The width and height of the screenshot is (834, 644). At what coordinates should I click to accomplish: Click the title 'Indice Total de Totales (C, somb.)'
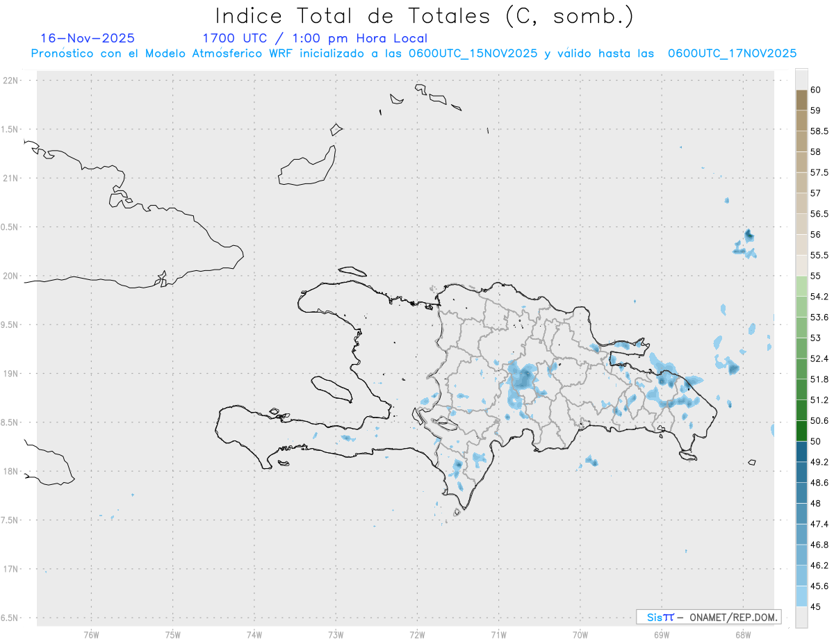click(x=424, y=16)
